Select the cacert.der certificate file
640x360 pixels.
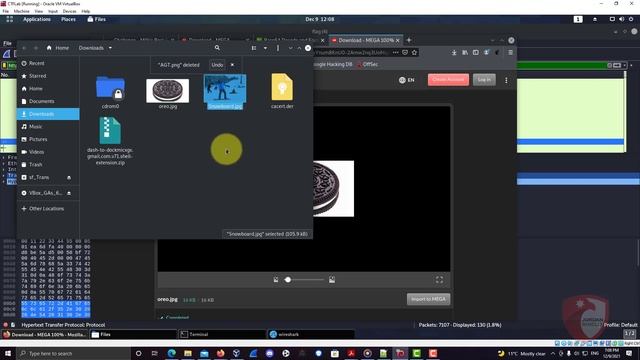pyautogui.click(x=282, y=91)
